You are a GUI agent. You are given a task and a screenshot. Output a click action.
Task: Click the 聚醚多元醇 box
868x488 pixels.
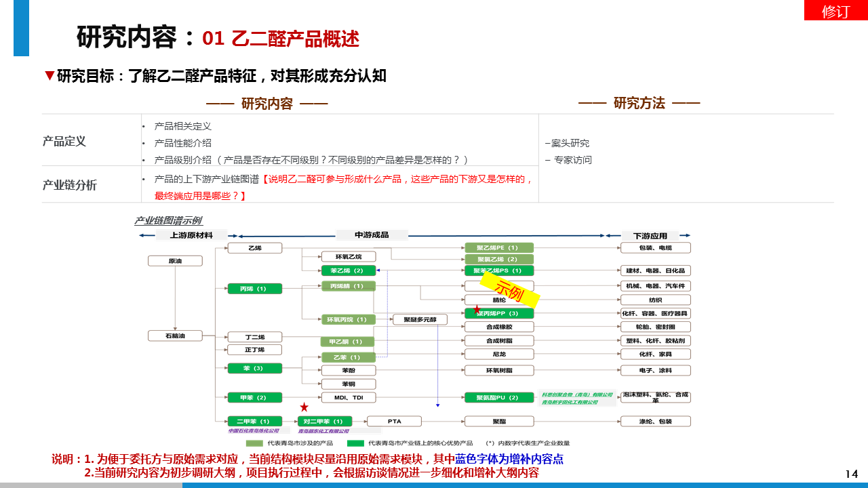420,320
